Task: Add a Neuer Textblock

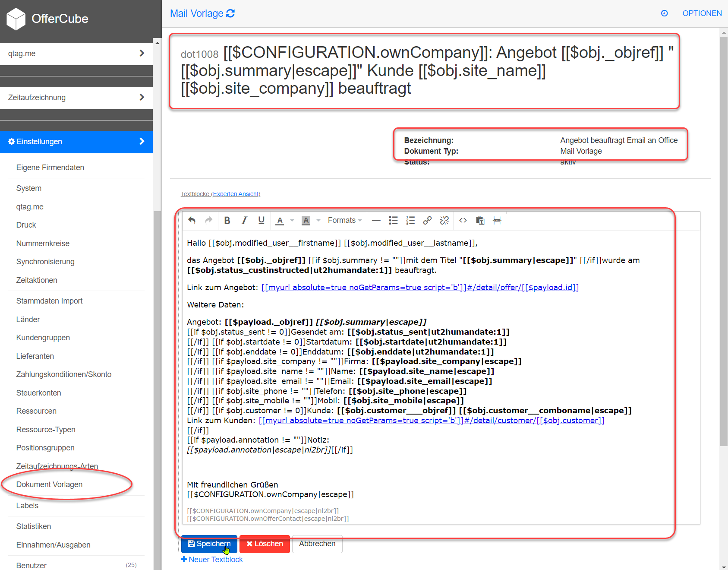Action: tap(212, 560)
